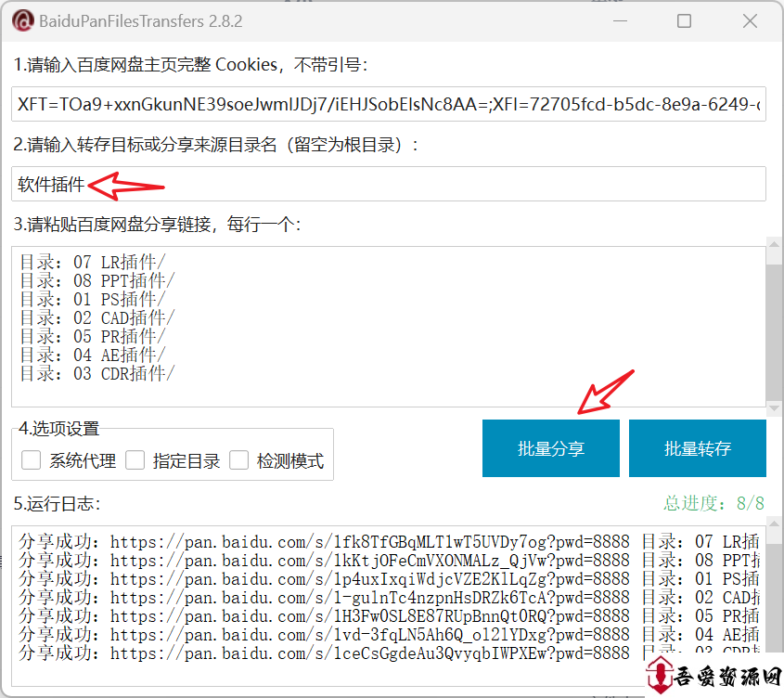Image resolution: width=784 pixels, height=698 pixels.
Task: Close the BaiduPanFilesTransfers window
Action: (750, 21)
